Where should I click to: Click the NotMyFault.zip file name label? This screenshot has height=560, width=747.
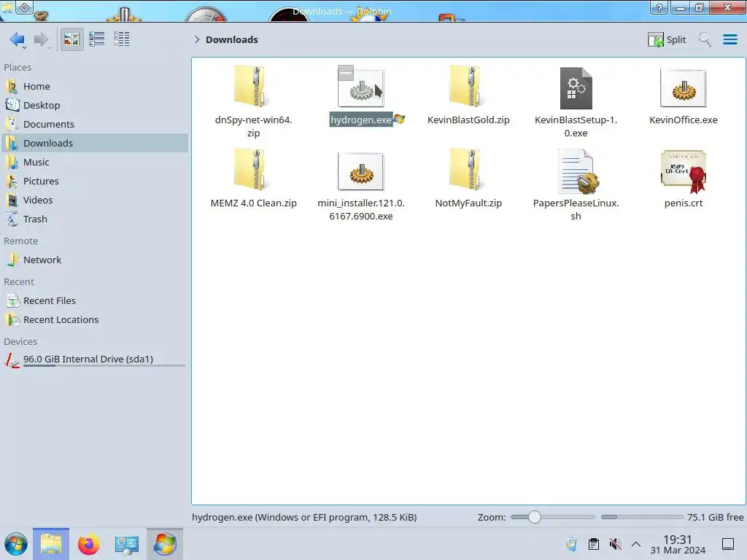[x=468, y=203]
